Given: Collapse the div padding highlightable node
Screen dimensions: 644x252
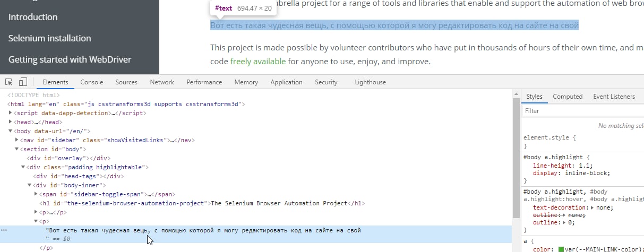Looking at the screenshot, I should click(x=23, y=167).
